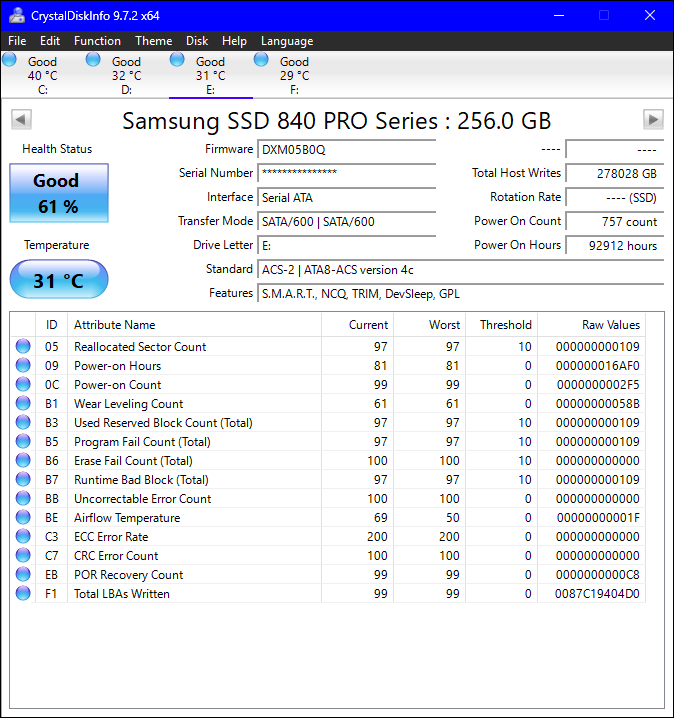Click the Attribute Name column header
The height and width of the screenshot is (718, 674).
coord(194,325)
